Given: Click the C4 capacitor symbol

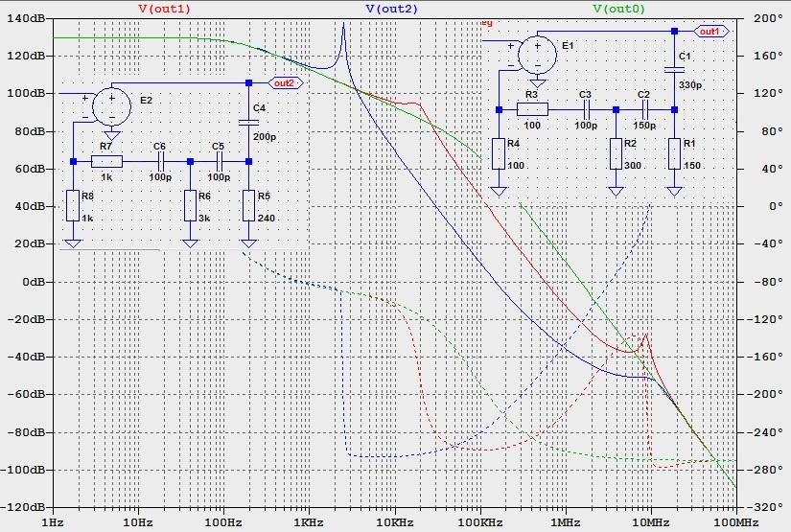Looking at the screenshot, I should click(248, 122).
